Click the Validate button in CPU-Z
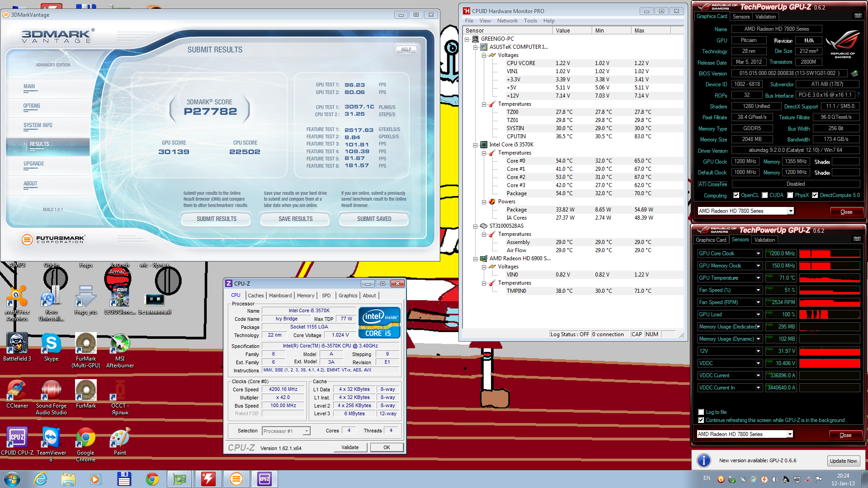 click(350, 447)
